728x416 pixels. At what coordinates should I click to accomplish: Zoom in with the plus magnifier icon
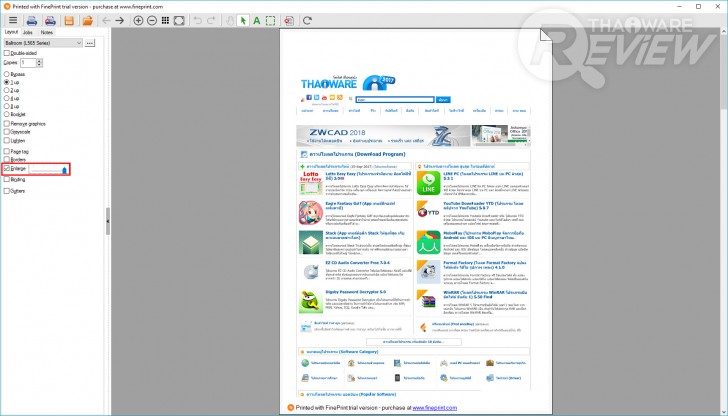pyautogui.click(x=138, y=20)
